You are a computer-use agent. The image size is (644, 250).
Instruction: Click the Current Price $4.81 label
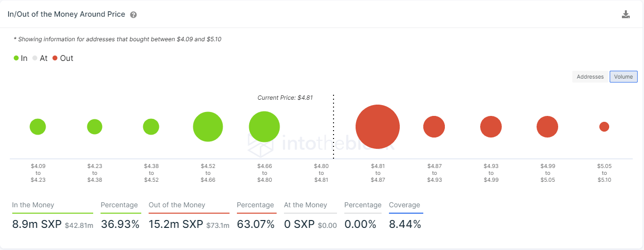pyautogui.click(x=285, y=98)
